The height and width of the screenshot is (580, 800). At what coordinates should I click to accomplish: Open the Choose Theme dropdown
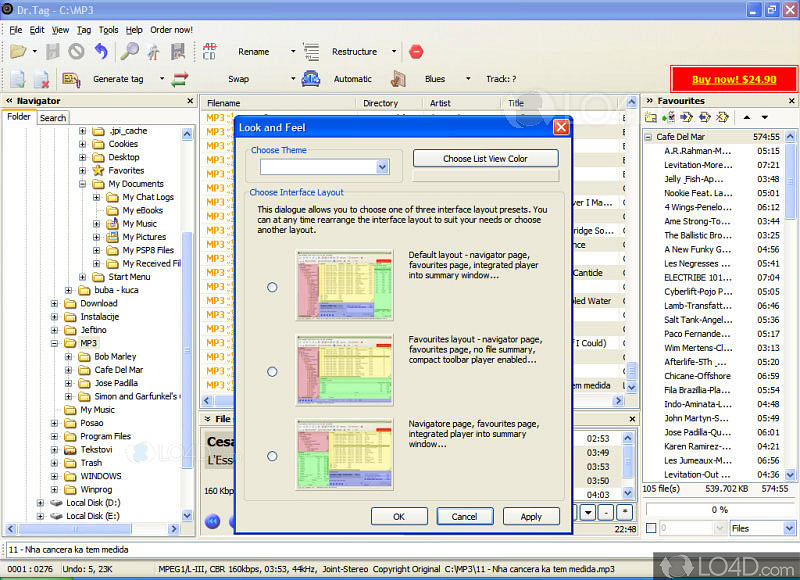[382, 167]
